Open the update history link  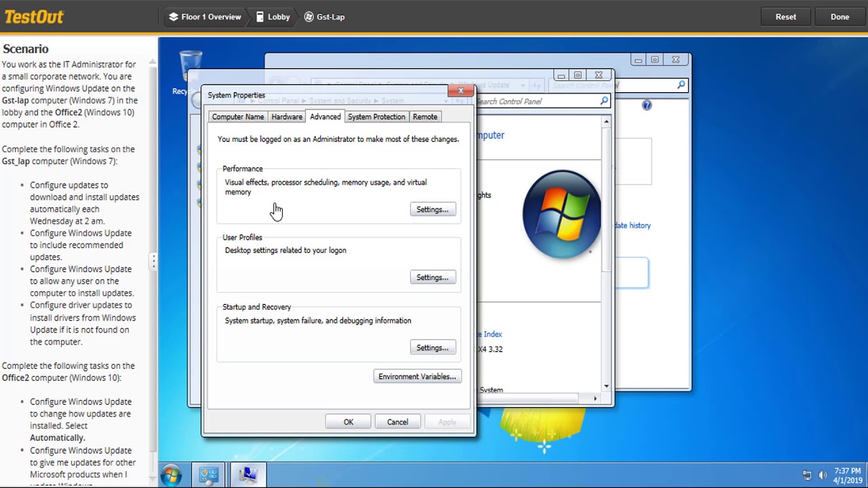point(632,226)
